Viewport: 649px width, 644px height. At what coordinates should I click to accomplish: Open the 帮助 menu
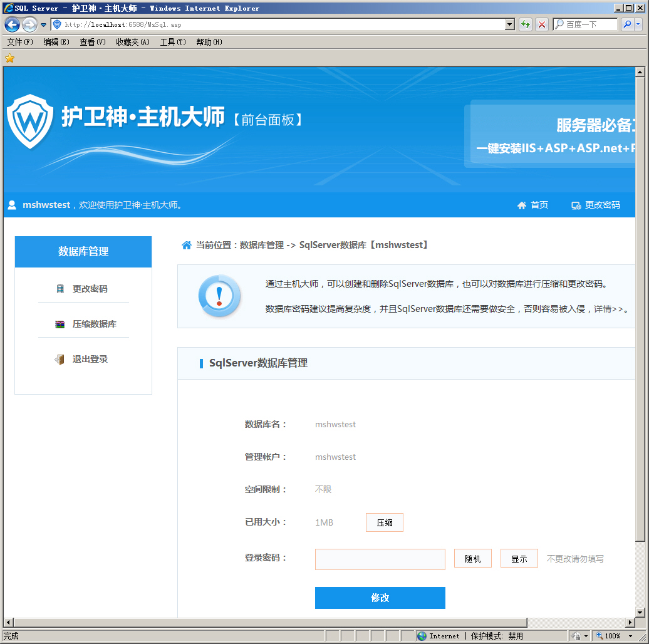coord(208,42)
